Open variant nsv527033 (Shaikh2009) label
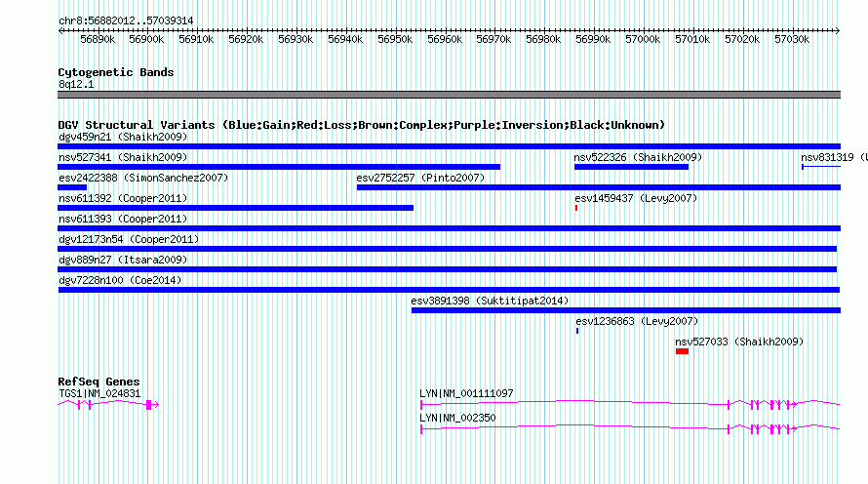 739,342
